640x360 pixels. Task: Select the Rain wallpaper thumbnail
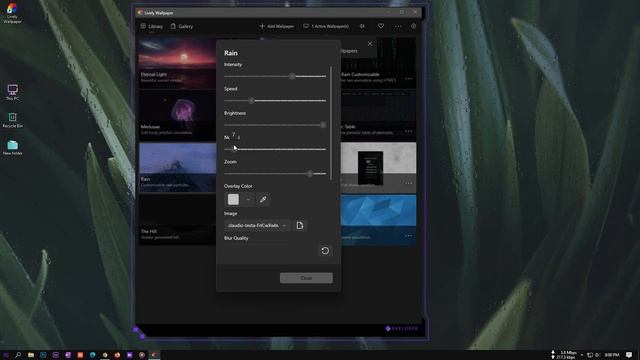tap(178, 167)
